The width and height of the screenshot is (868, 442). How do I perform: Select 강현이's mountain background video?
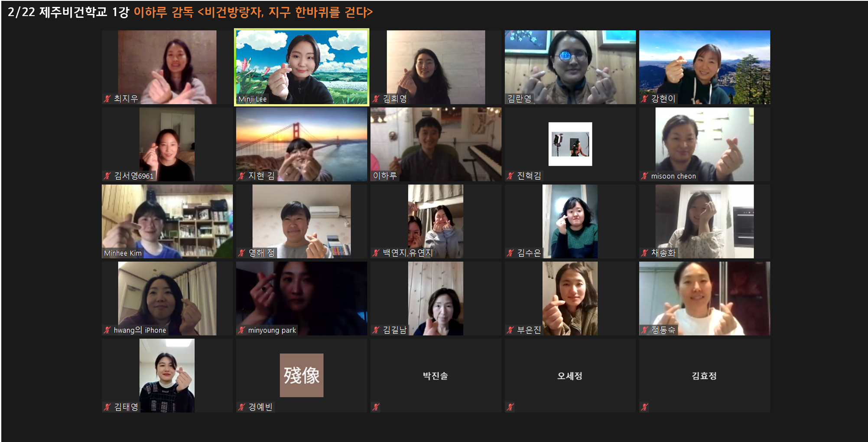[705, 67]
